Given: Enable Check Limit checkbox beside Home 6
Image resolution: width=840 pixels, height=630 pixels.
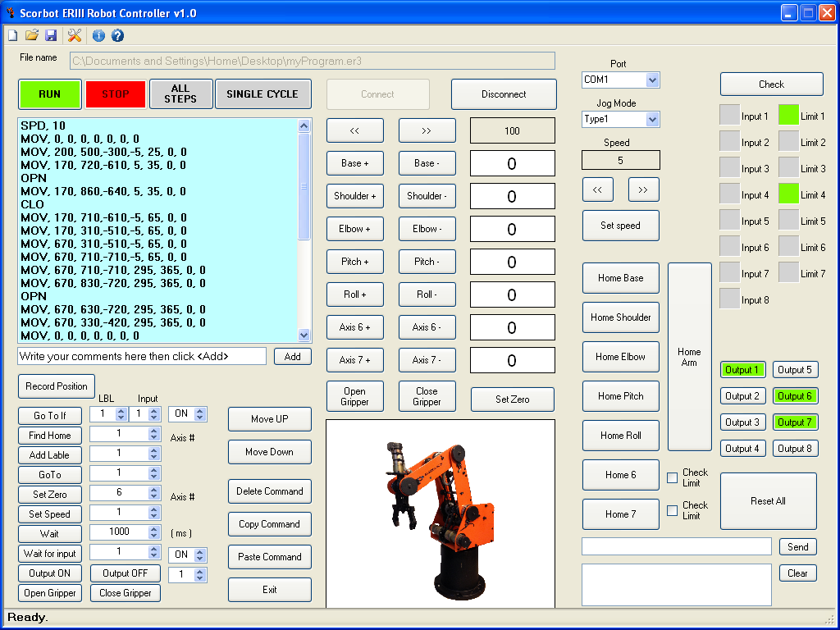Looking at the screenshot, I should pos(673,478).
